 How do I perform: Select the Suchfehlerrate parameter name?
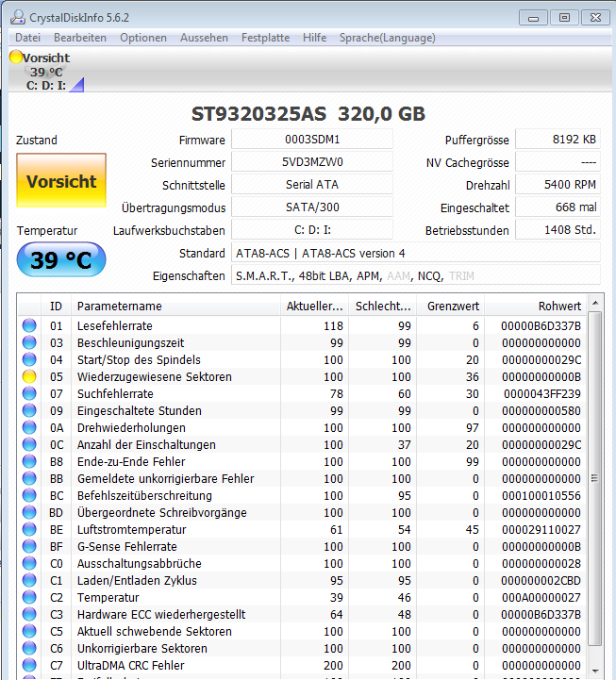tap(115, 393)
